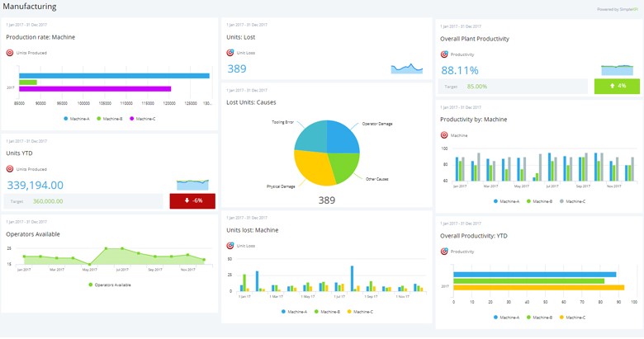The height and width of the screenshot is (339, 644).
Task: Click the Operators Available title
Action: point(33,234)
